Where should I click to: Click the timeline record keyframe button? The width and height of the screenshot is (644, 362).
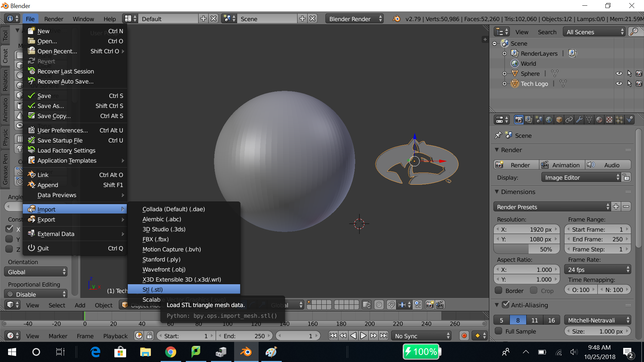464,336
